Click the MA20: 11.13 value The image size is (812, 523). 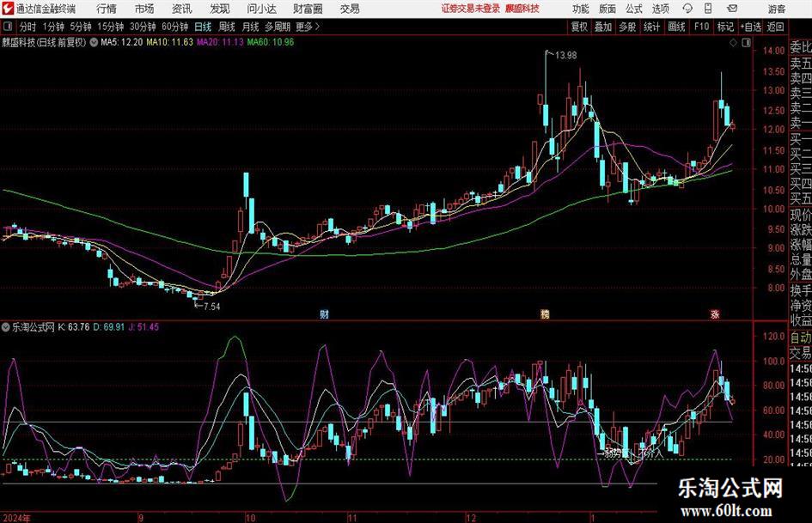coord(220,42)
